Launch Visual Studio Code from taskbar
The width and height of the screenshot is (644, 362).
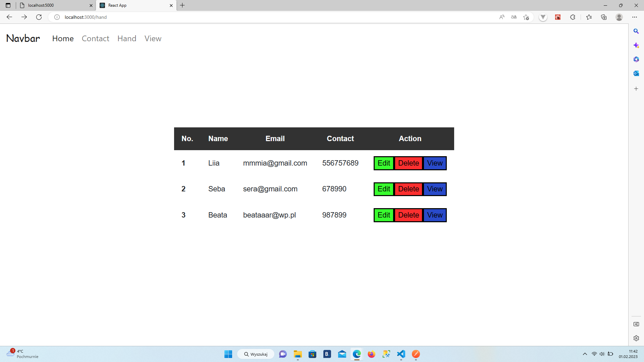pyautogui.click(x=401, y=354)
